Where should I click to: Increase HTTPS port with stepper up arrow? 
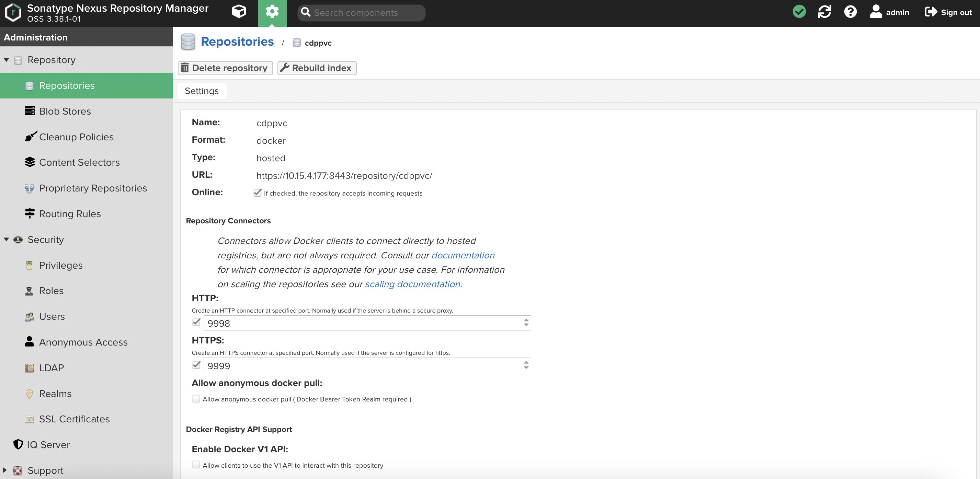pos(526,362)
